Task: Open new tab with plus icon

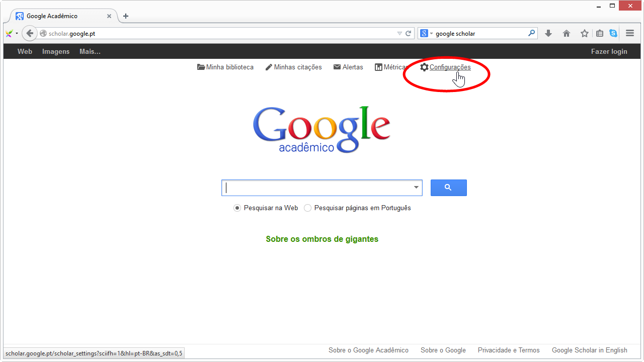Action: 126,16
